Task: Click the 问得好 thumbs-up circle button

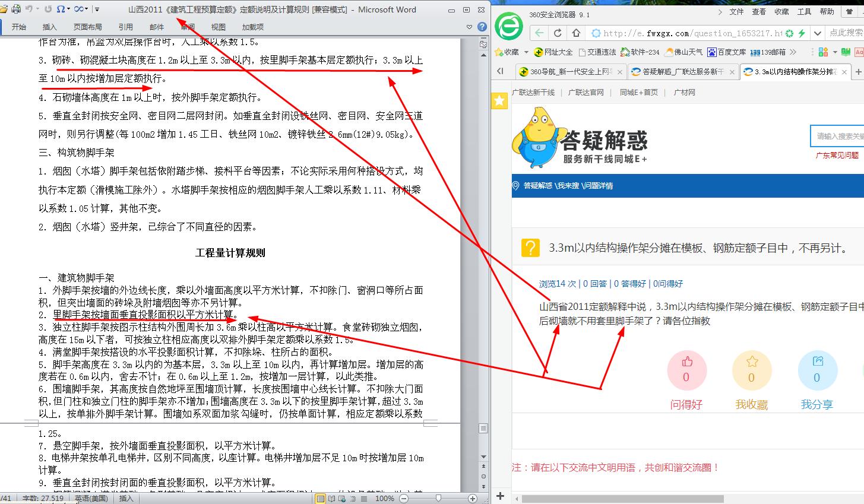Action: click(686, 370)
